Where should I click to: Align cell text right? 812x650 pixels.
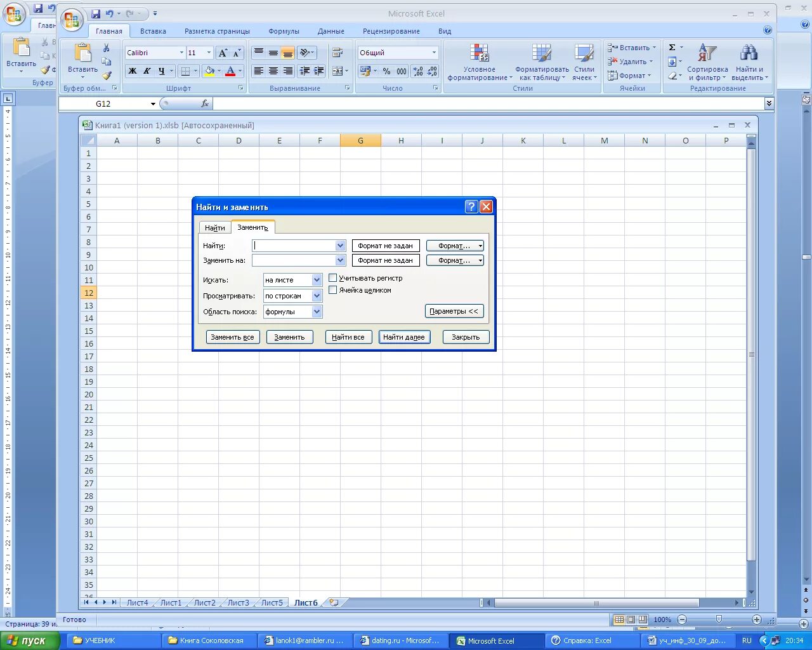(287, 71)
